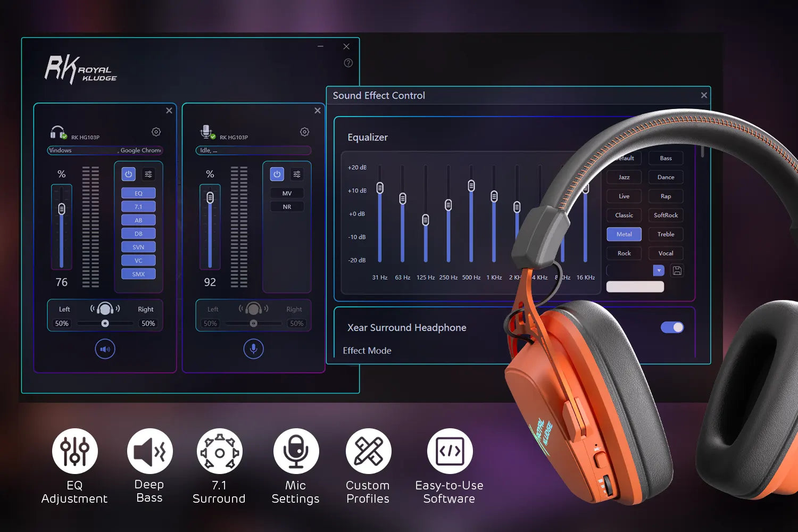The image size is (798, 532).
Task: Open the help question mark icon
Action: click(x=348, y=63)
